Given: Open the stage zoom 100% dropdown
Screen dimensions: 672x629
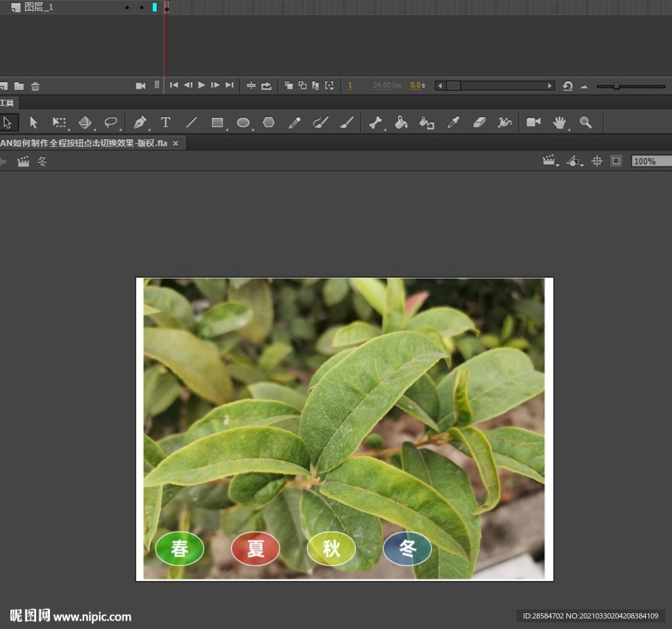Looking at the screenshot, I should click(651, 161).
